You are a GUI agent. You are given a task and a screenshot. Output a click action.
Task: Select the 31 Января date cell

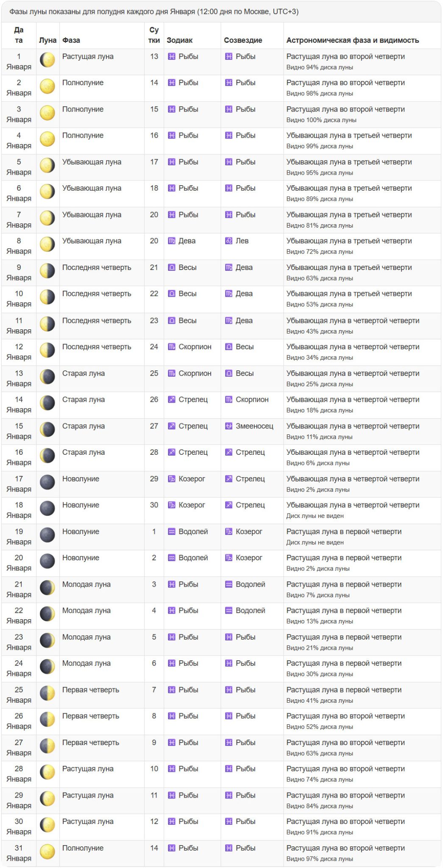pos(19,853)
